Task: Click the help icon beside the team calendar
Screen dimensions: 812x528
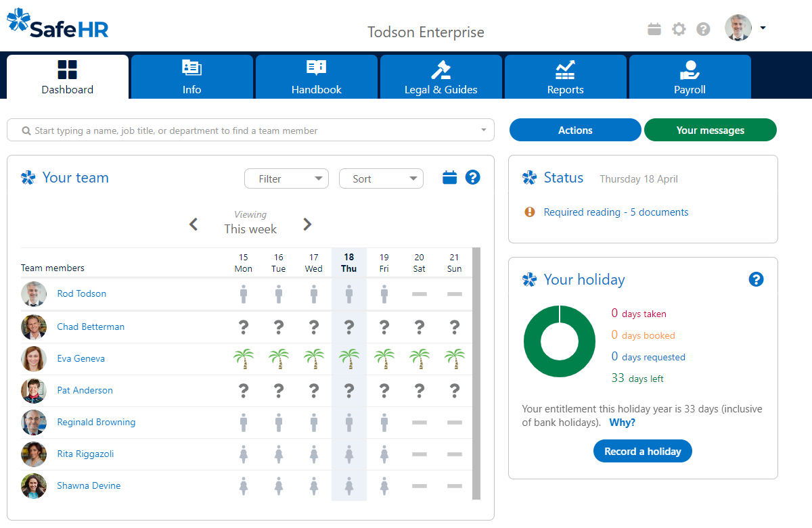Action: [472, 176]
